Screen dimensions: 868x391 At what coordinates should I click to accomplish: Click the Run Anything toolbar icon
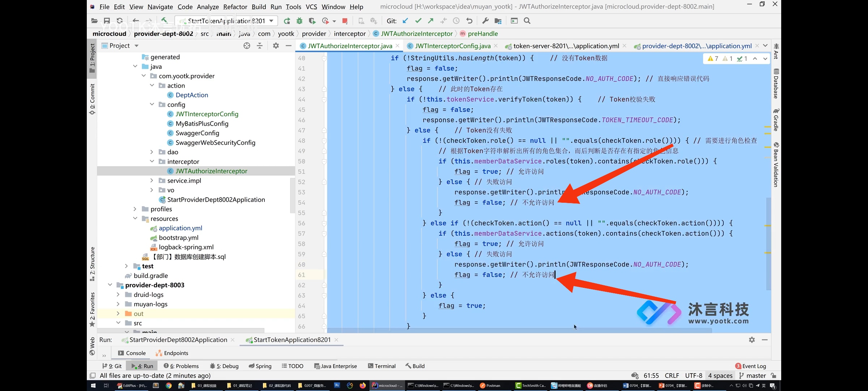[x=514, y=21]
